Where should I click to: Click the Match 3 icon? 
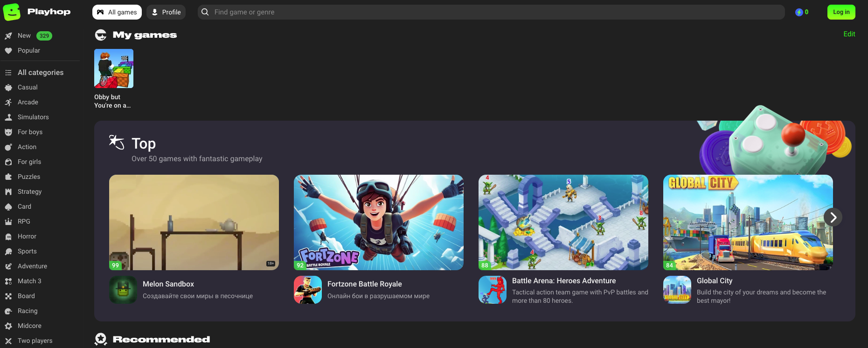coord(8,281)
